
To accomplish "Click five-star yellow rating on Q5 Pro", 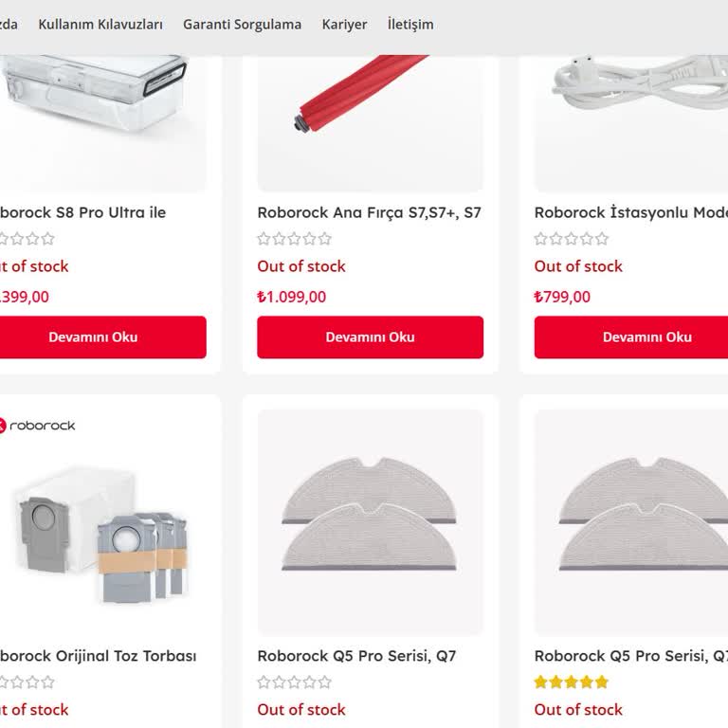I will pyautogui.click(x=571, y=682).
